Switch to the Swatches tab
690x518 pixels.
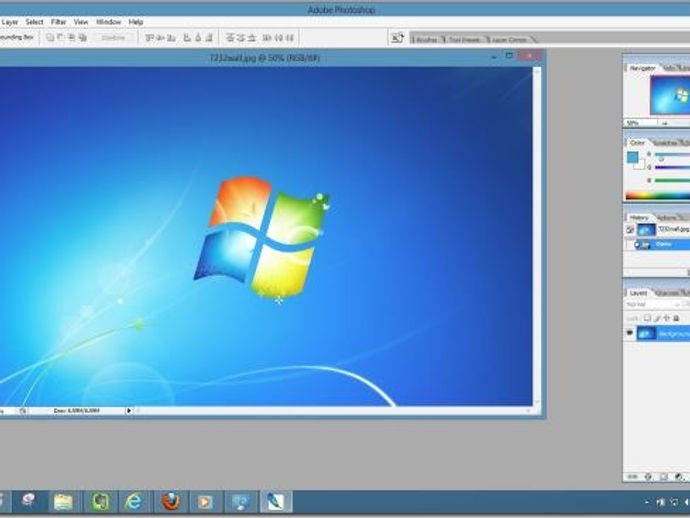(665, 143)
